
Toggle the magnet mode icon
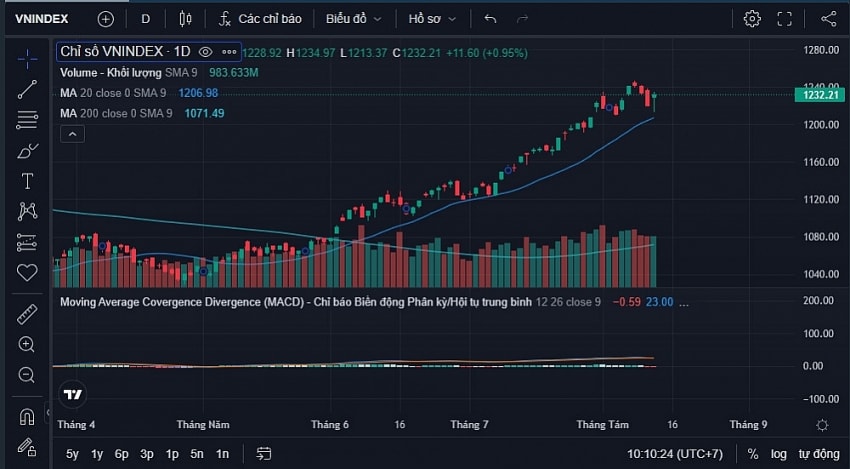(27, 416)
